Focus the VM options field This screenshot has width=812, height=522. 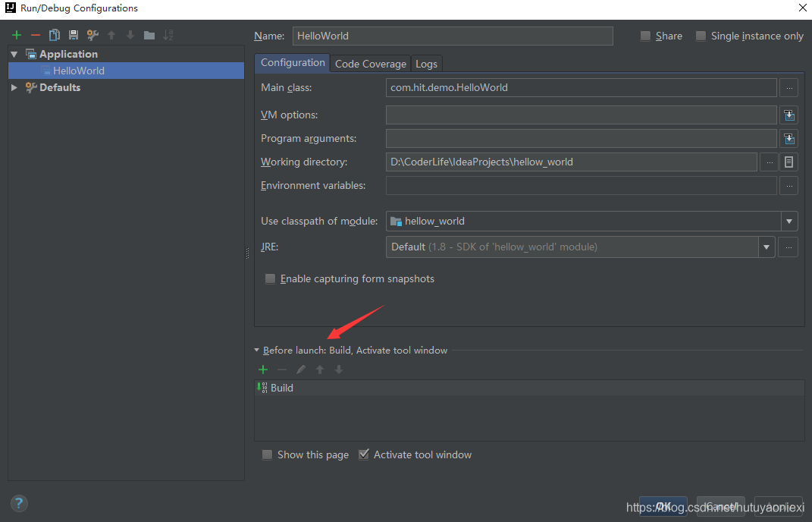point(581,115)
